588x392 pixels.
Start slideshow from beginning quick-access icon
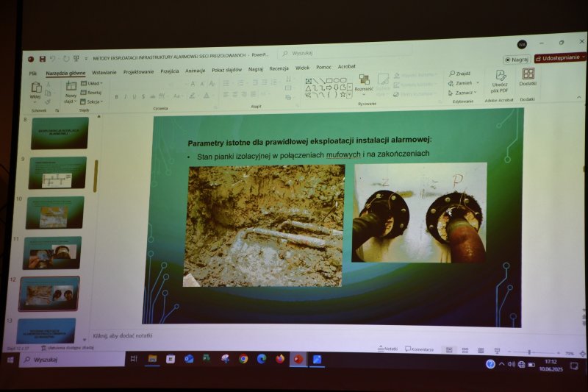coord(76,59)
